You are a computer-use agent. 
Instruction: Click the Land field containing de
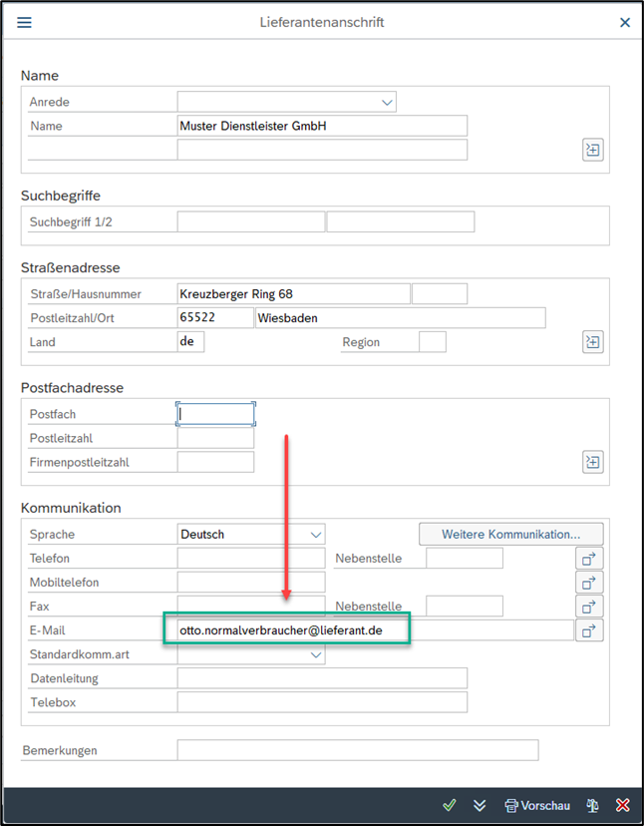pyautogui.click(x=190, y=342)
